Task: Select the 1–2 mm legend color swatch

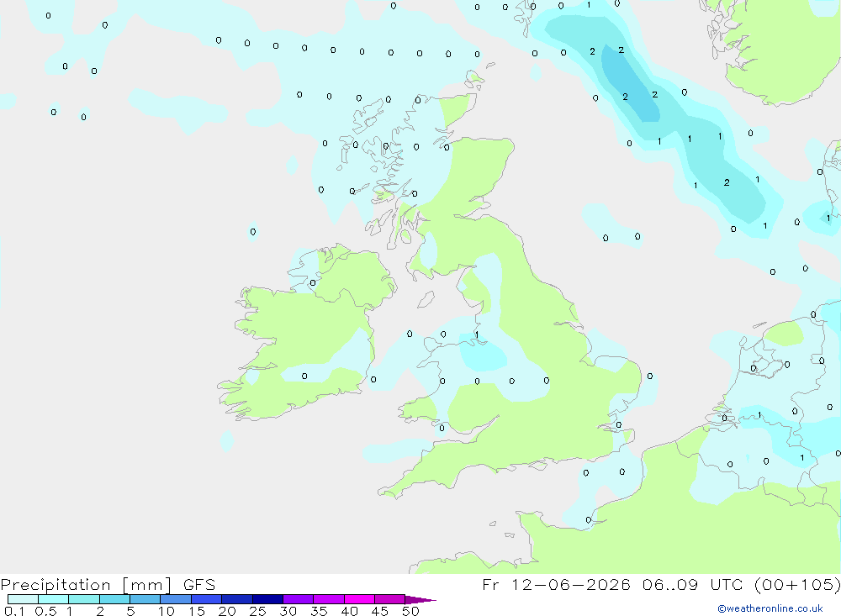Action: 84,599
